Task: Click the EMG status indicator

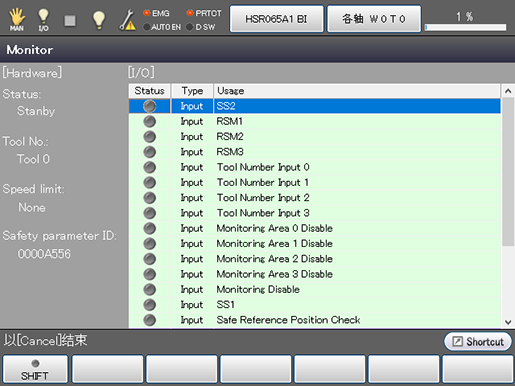Action: [156, 13]
